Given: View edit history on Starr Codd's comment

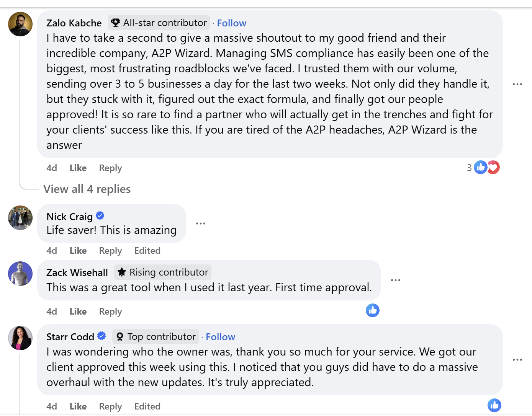Looking at the screenshot, I should 147,406.
